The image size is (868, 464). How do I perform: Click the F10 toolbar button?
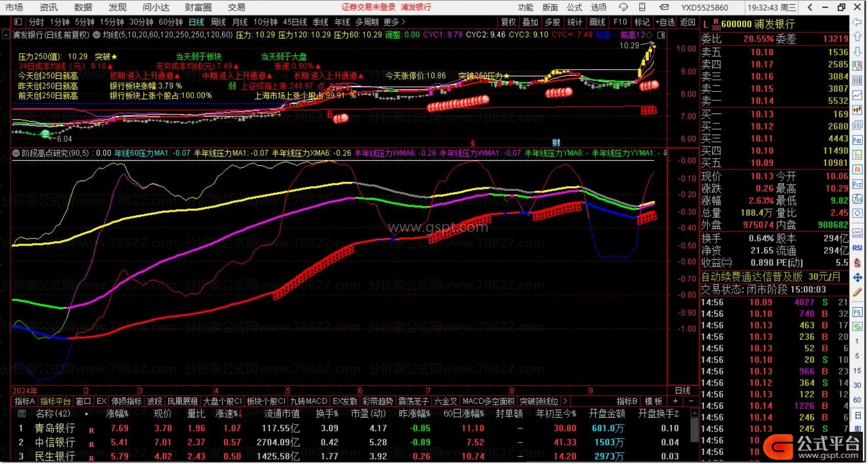tap(620, 22)
